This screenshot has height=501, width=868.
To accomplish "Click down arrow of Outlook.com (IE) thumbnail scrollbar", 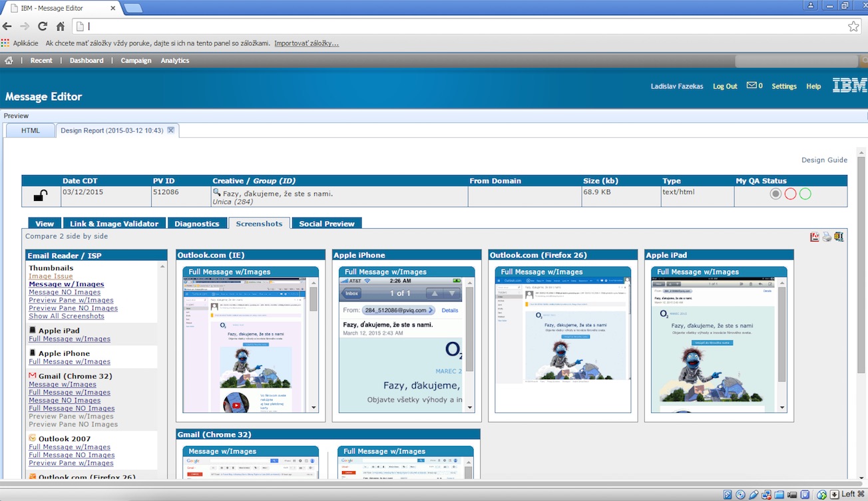I will pyautogui.click(x=314, y=408).
